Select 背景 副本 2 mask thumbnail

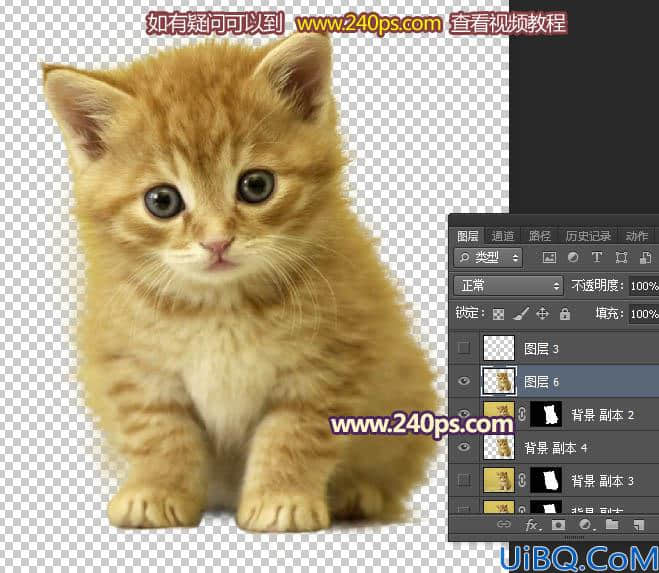[x=546, y=414]
